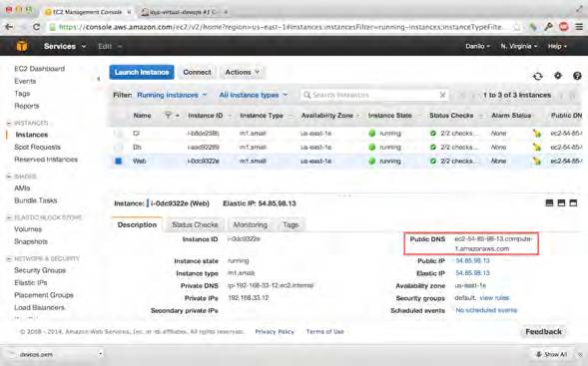Bookmark this page with the star icon
Image resolution: width=588 pixels, height=366 pixels.
(x=517, y=27)
